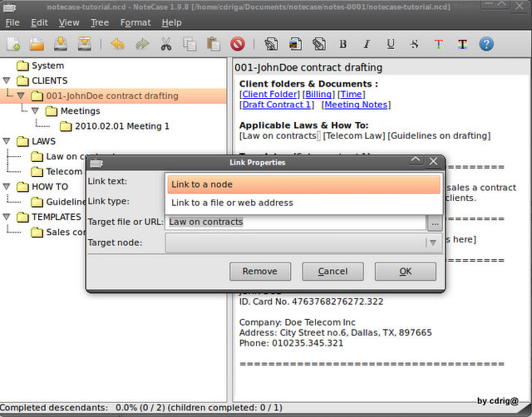Undo the last action via toolbar arrow
This screenshot has height=417, width=532.
117,44
